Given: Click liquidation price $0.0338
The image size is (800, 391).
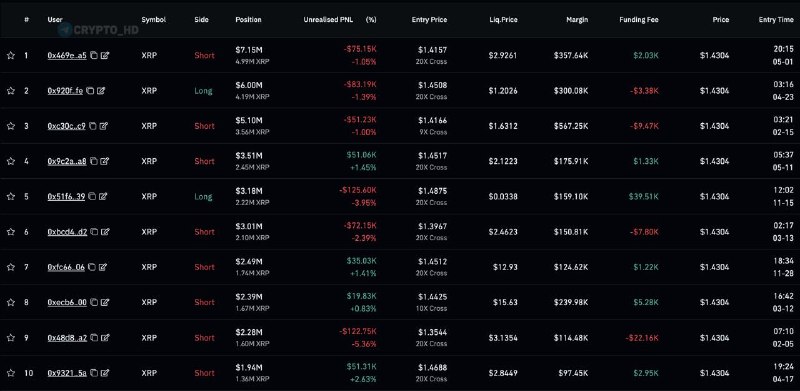Looking at the screenshot, I should (503, 197).
